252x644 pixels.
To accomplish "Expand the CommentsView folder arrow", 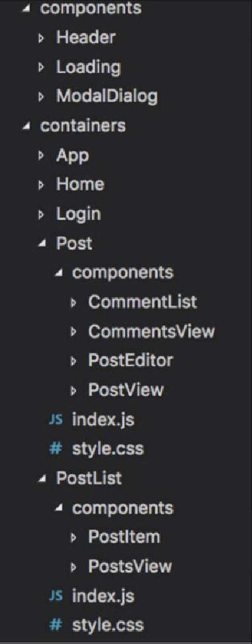I will click(x=74, y=332).
